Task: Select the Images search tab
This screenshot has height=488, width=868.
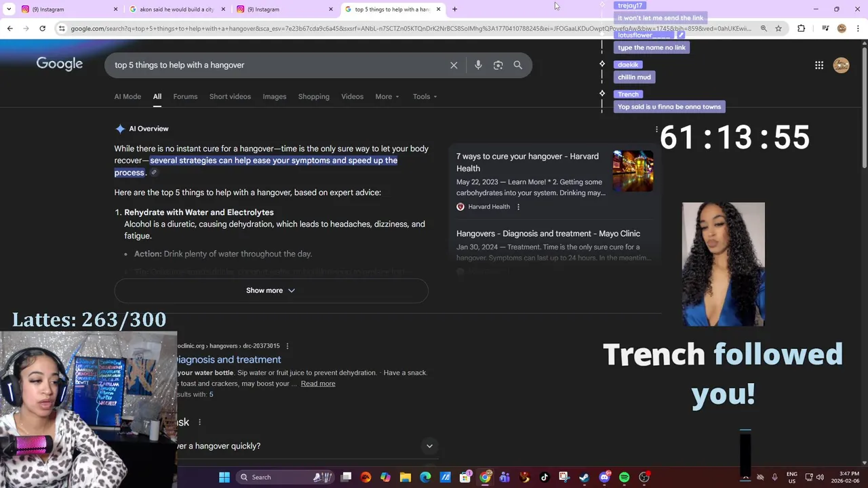Action: pyautogui.click(x=275, y=96)
